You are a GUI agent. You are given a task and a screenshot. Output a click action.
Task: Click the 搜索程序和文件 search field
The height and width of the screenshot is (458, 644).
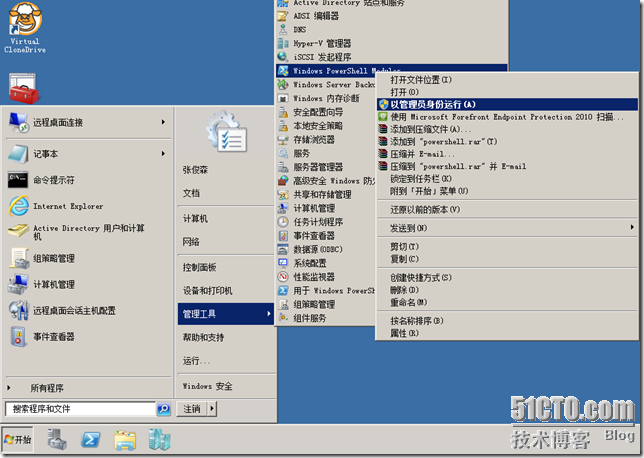pos(80,409)
